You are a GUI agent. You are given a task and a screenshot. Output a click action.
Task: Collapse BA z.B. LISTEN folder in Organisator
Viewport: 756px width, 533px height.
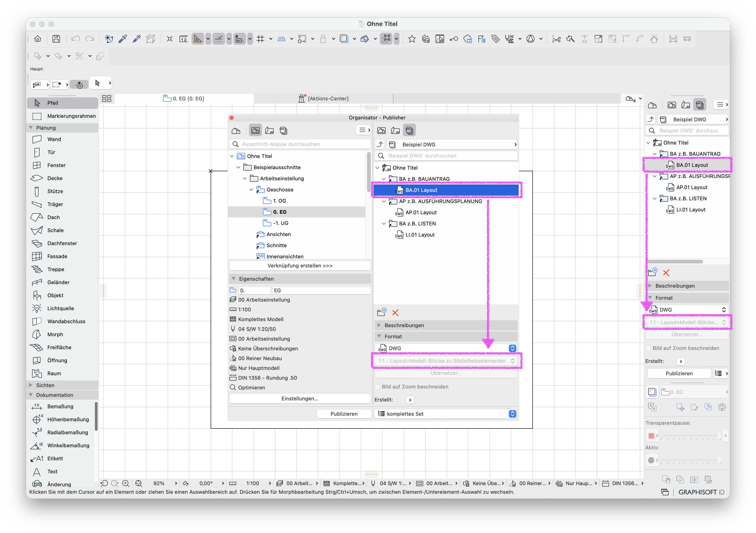[x=384, y=224]
